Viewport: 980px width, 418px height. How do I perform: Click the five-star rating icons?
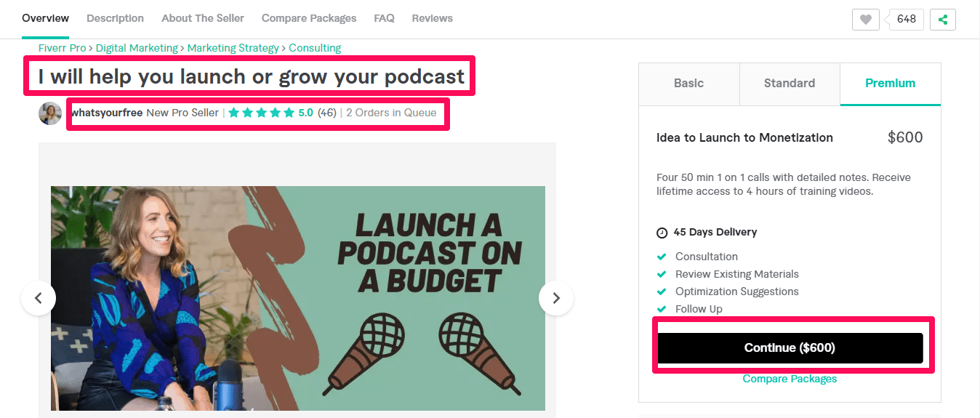pyautogui.click(x=261, y=113)
